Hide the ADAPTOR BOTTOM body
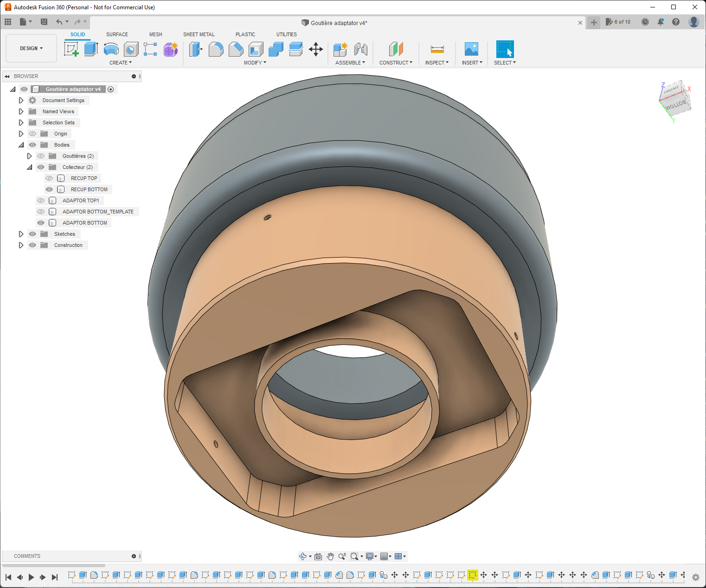This screenshot has height=588, width=706. coord(41,223)
